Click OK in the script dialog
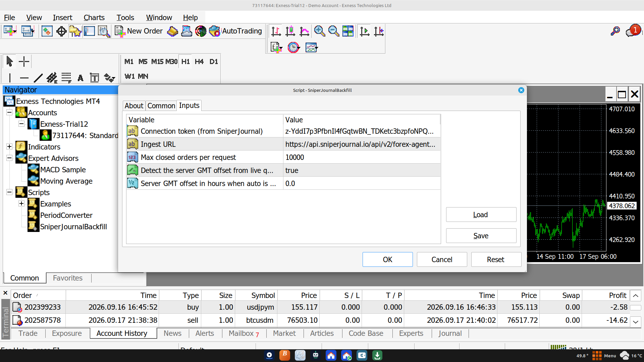This screenshot has height=362, width=644. (387, 259)
